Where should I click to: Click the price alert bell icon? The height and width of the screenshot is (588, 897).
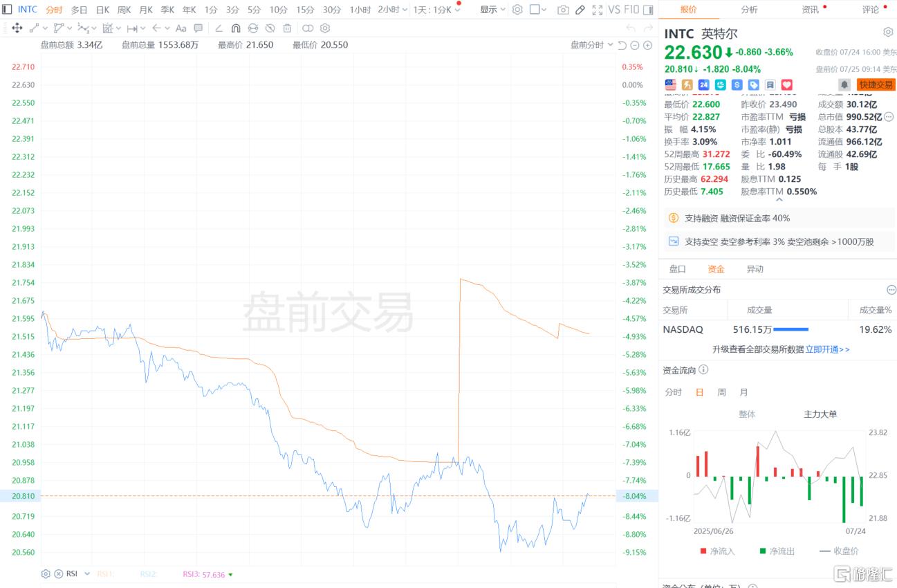(x=844, y=84)
